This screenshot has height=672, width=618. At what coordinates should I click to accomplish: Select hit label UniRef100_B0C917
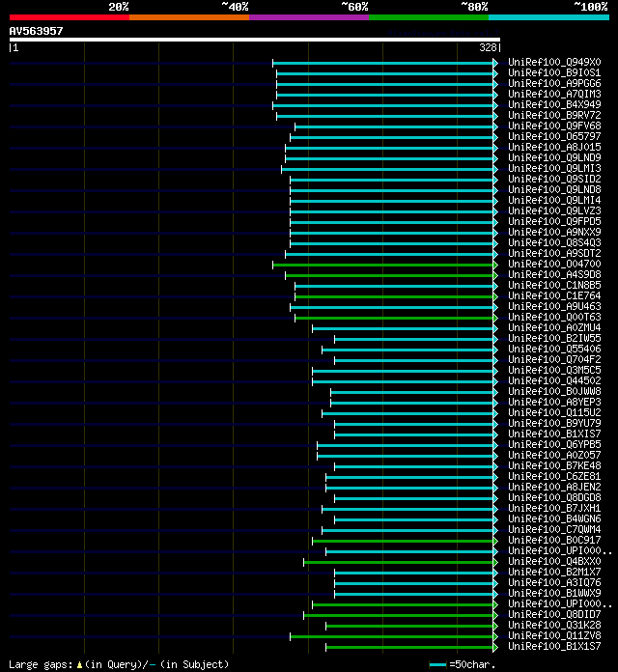coord(554,540)
